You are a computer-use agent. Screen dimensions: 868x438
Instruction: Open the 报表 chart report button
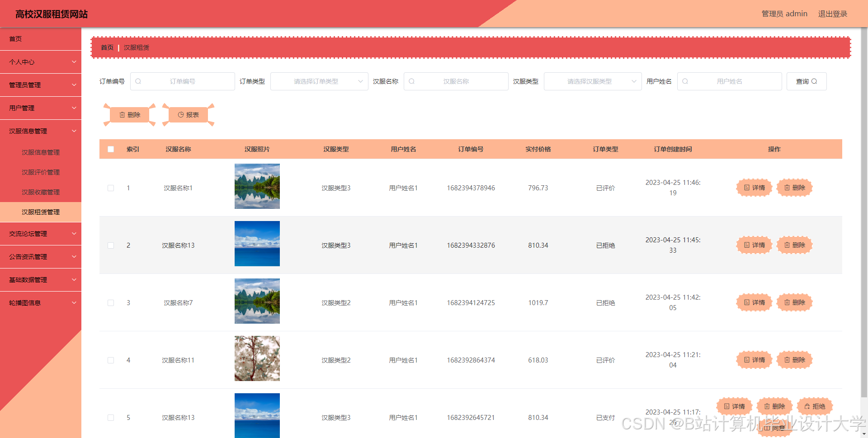click(x=188, y=115)
